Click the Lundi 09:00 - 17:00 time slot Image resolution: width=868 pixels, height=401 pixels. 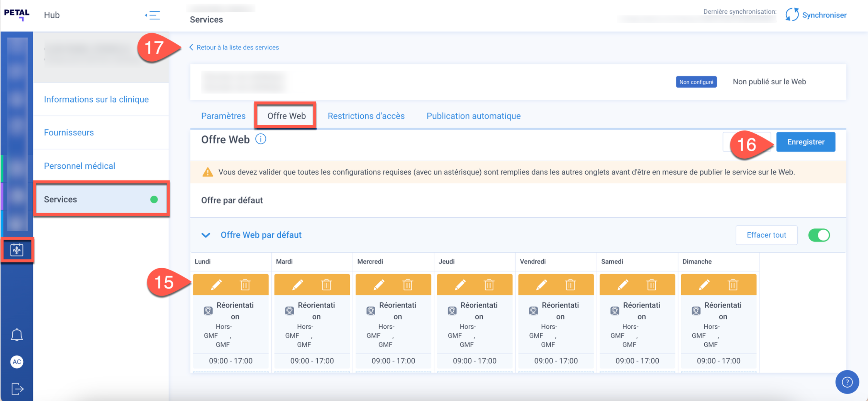(230, 360)
